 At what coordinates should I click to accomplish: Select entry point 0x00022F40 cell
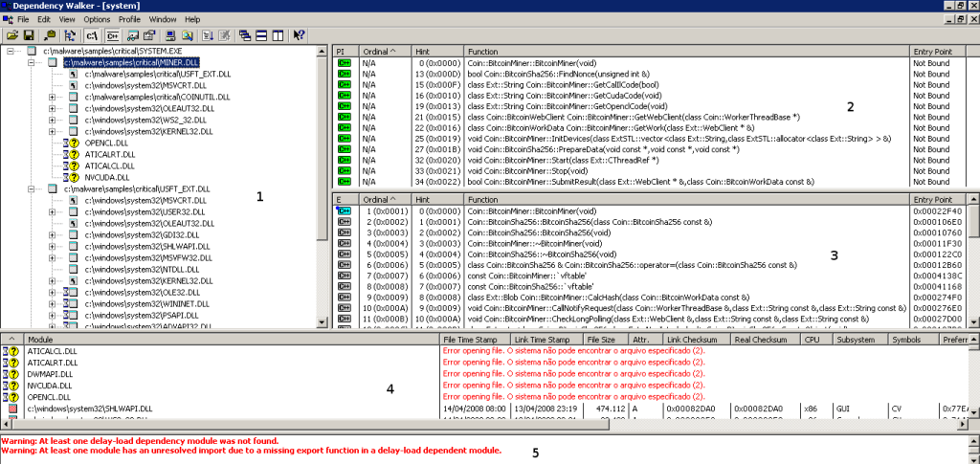939,211
